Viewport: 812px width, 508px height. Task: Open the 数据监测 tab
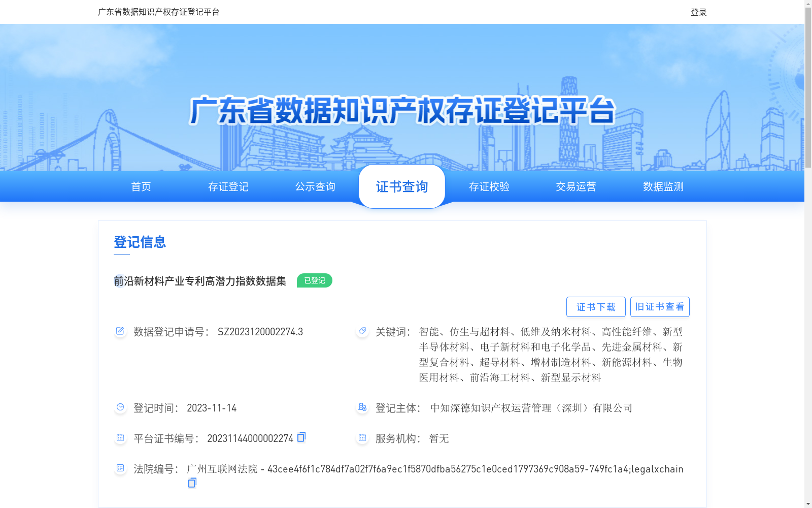663,186
